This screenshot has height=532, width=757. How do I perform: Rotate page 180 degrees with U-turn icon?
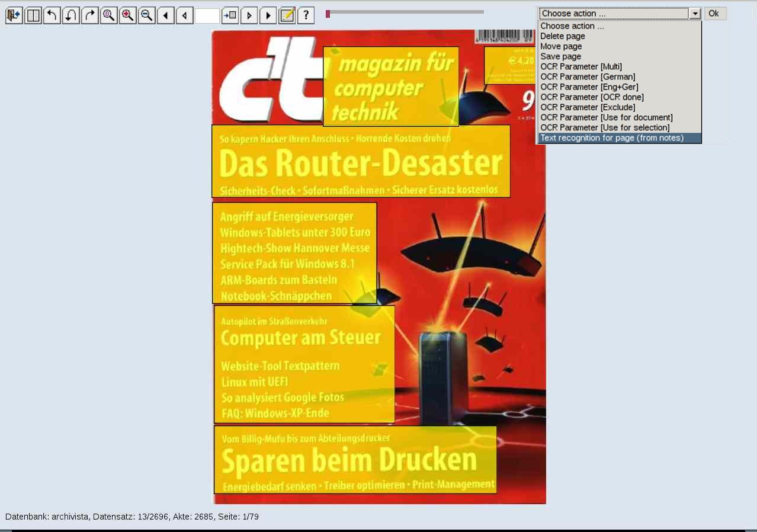pos(71,15)
